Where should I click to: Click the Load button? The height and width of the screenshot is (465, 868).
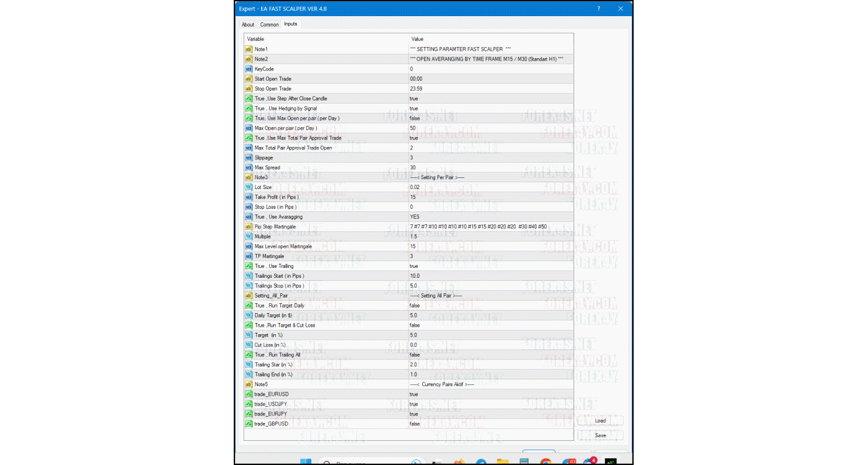pyautogui.click(x=600, y=420)
